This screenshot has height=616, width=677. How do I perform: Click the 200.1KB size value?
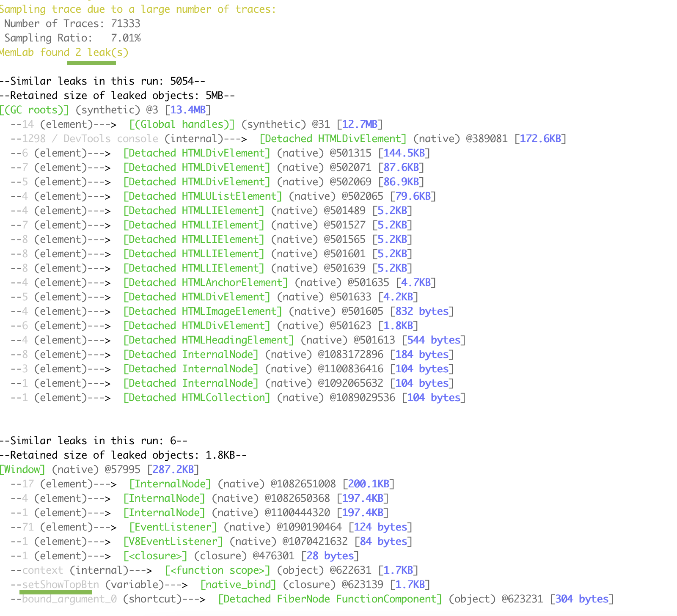coord(369,484)
